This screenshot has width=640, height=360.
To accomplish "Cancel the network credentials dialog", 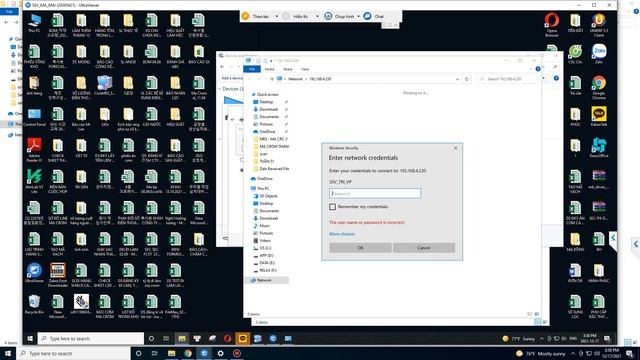I will point(424,248).
